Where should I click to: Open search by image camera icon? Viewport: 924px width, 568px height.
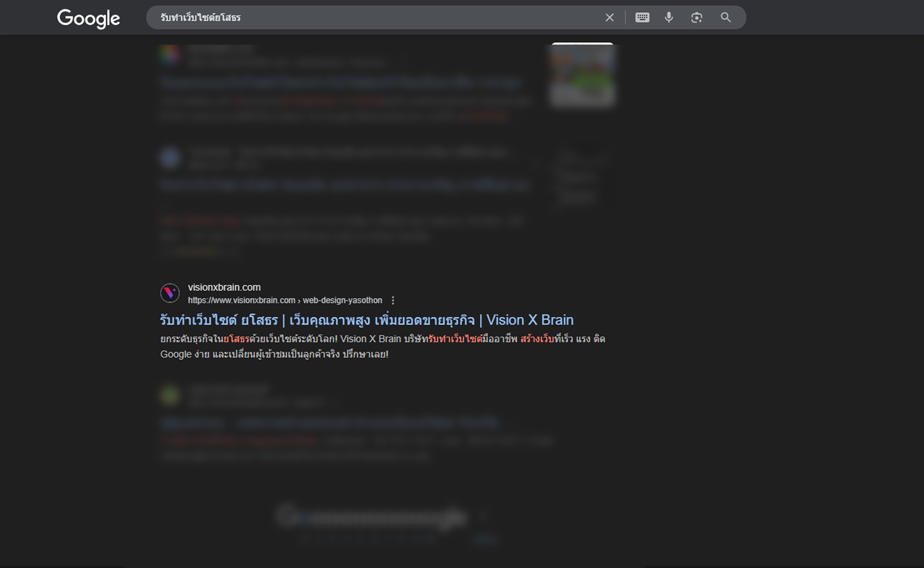tap(697, 18)
